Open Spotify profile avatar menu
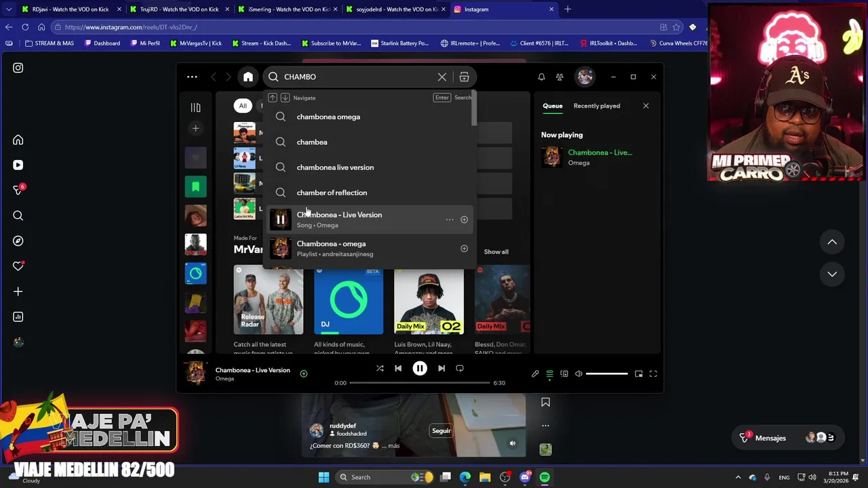Viewport: 868px width, 488px height. tap(585, 77)
